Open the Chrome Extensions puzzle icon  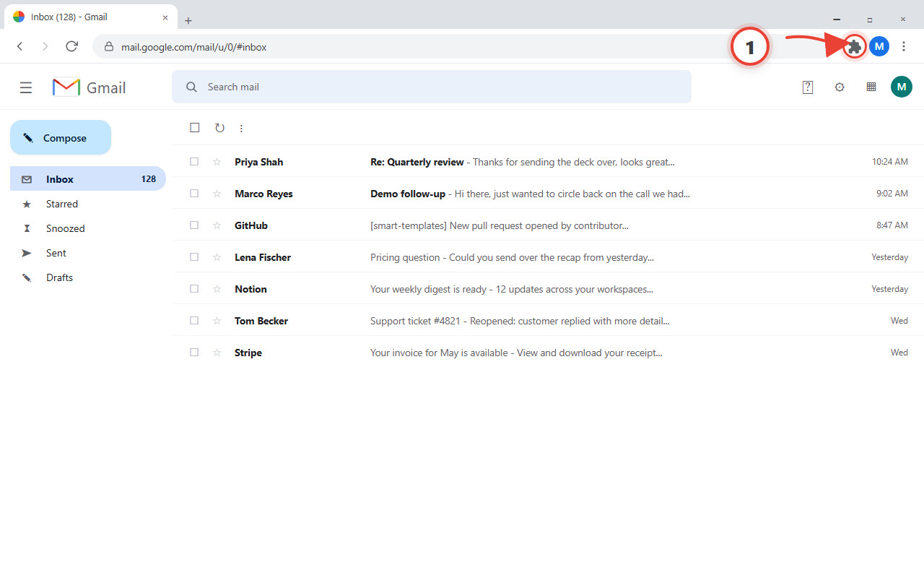coord(855,47)
